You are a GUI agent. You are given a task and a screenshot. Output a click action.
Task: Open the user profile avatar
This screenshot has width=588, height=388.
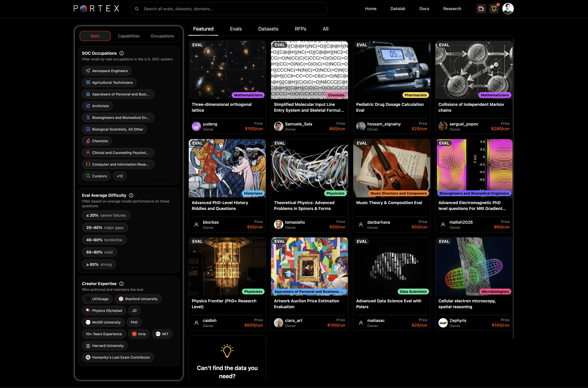[x=508, y=9]
